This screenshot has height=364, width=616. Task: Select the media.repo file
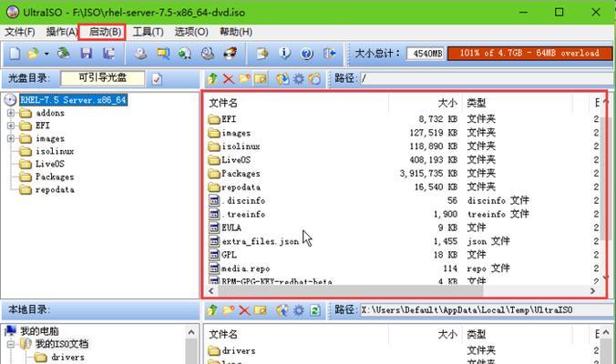point(245,268)
